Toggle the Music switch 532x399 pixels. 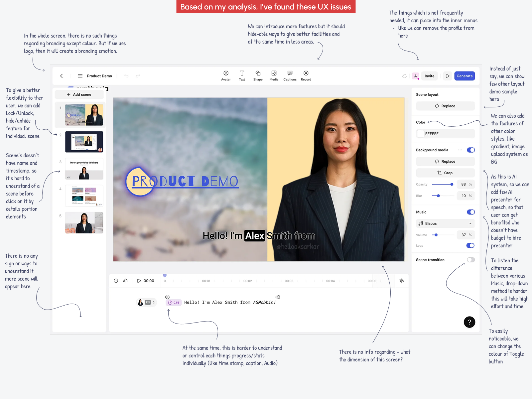coord(471,212)
